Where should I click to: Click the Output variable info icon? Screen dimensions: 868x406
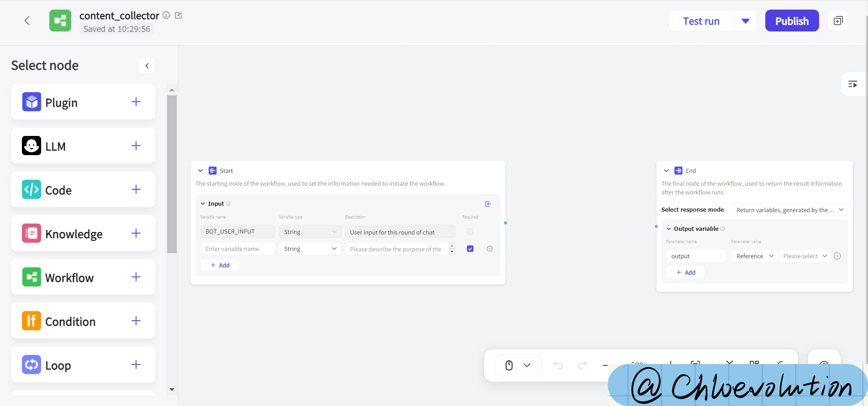click(723, 229)
